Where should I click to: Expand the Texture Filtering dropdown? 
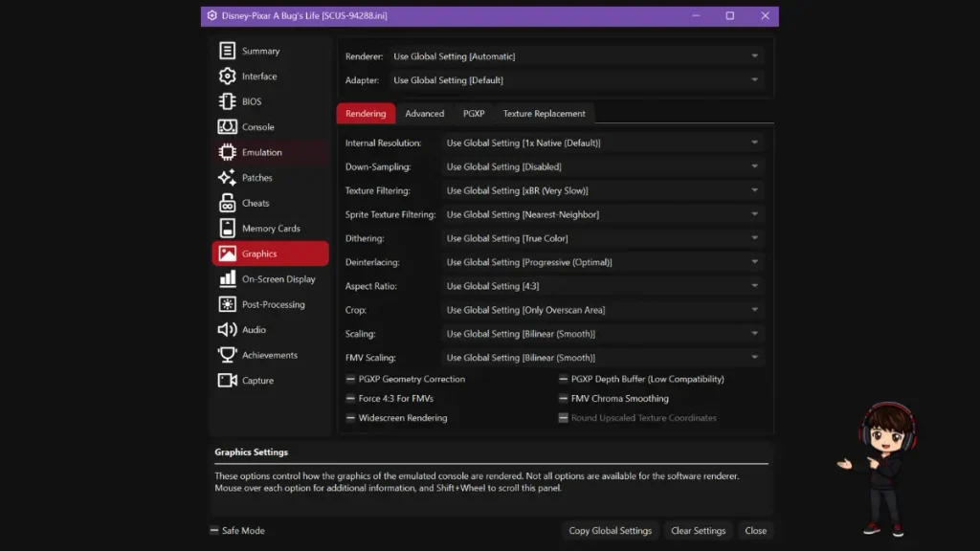click(x=602, y=190)
